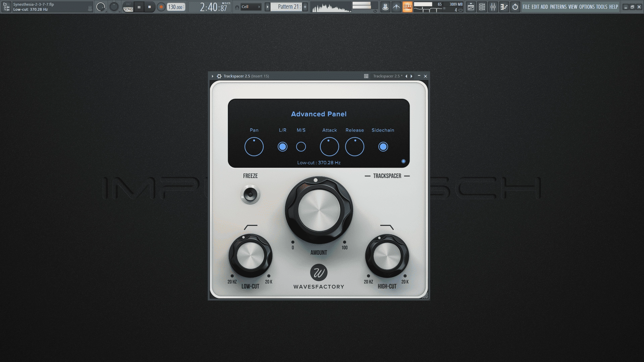Pause playback in the transport

139,7
